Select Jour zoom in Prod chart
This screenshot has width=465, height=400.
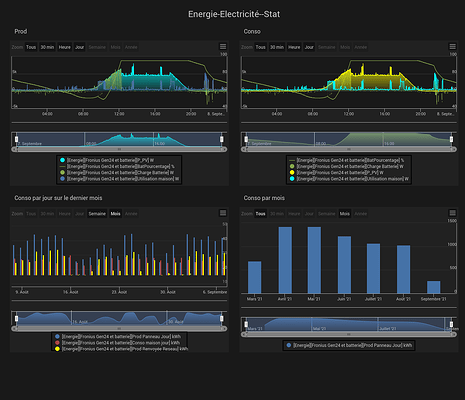point(79,47)
